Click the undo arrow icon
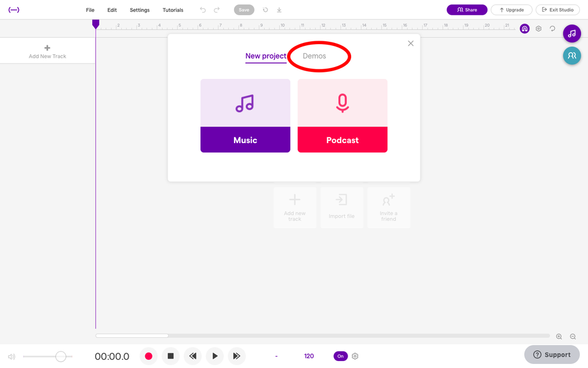Viewport: 588px width, 368px height. [x=203, y=9]
